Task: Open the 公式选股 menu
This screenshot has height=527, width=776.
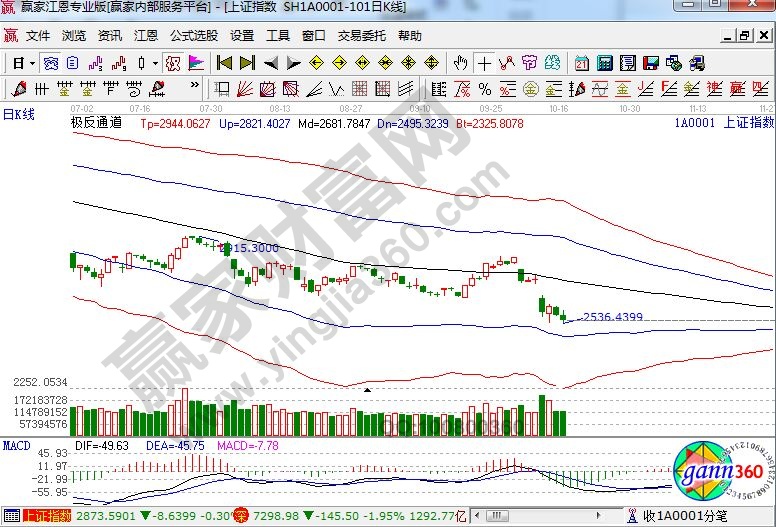Action: pos(193,35)
